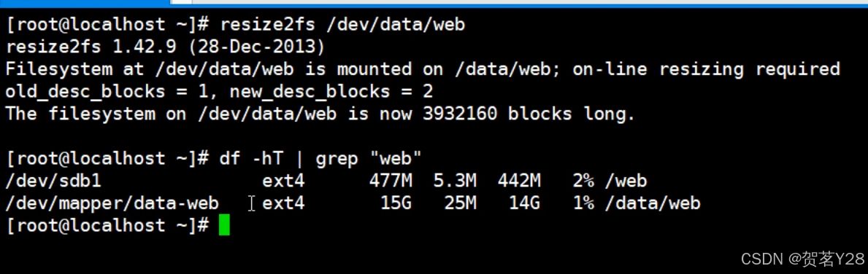Click the green terminal cursor block
Screen dimensions: 868x274
pos(224,225)
